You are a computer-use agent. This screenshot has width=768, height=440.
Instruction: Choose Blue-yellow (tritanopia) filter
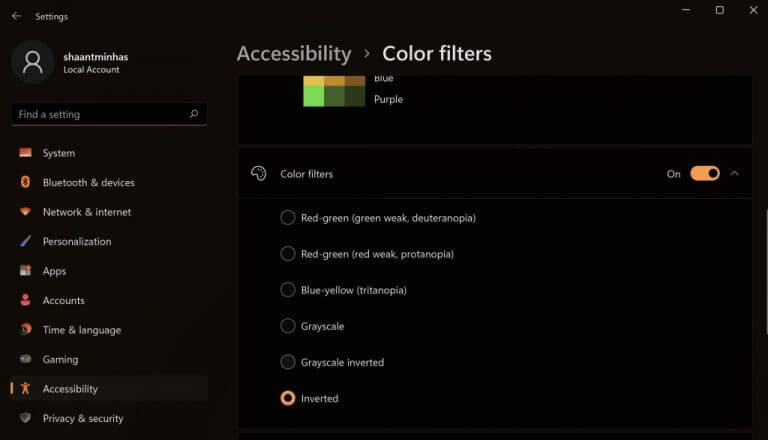288,290
